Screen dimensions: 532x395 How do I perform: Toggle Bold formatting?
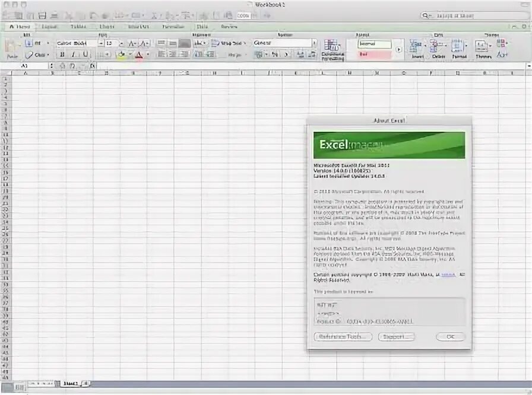tap(62, 54)
